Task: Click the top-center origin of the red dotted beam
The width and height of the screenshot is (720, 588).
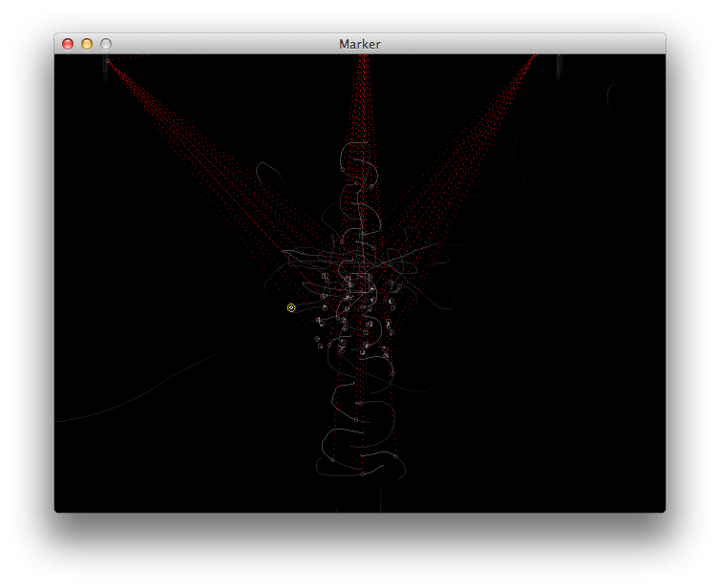Action: pyautogui.click(x=363, y=58)
